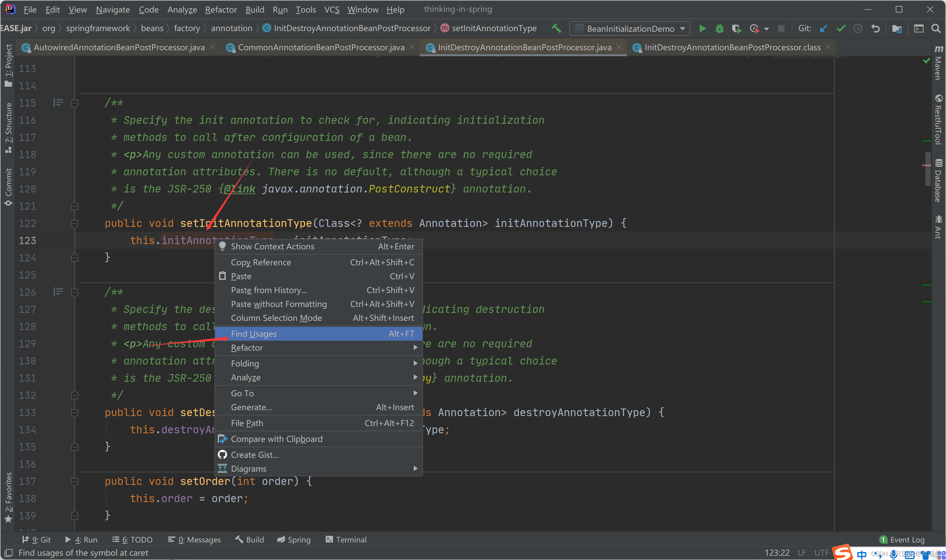Click the Build project hammer icon
Screen dimensions: 946x560
(x=556, y=28)
